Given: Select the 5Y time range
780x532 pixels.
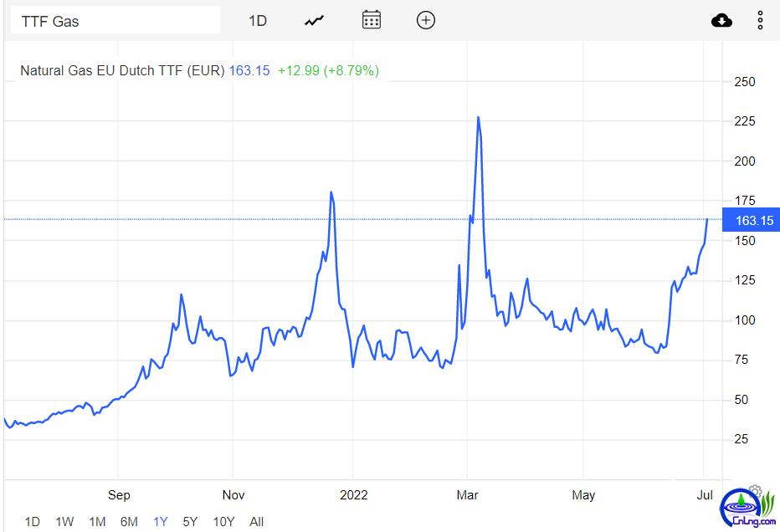Looking at the screenshot, I should coord(190,522).
